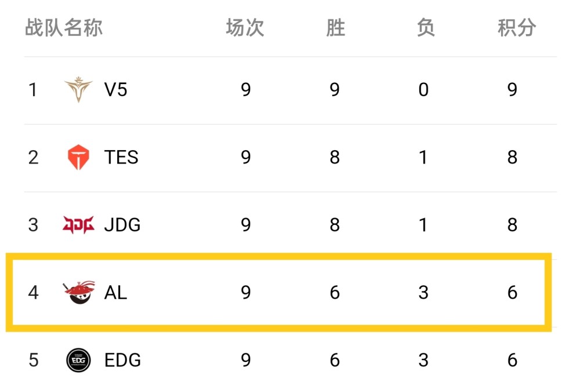Select the highlighted AL team name

pyautogui.click(x=115, y=292)
